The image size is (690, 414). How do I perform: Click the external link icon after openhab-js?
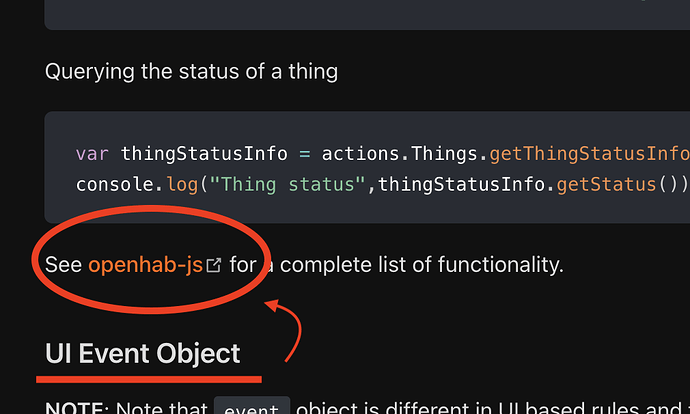pyautogui.click(x=214, y=265)
